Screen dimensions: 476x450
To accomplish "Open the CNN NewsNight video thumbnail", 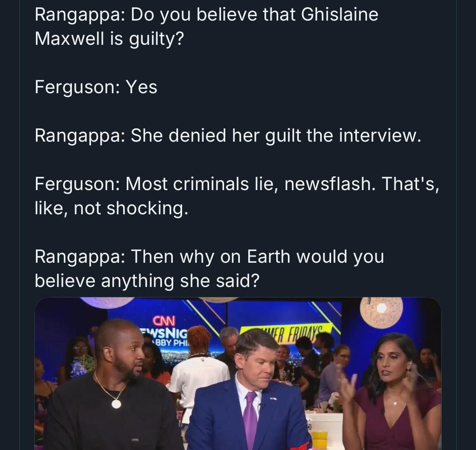I will (x=238, y=374).
